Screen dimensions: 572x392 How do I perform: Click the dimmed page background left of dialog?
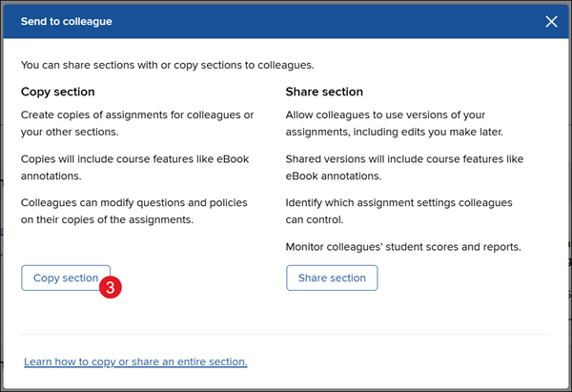coord(1,191)
